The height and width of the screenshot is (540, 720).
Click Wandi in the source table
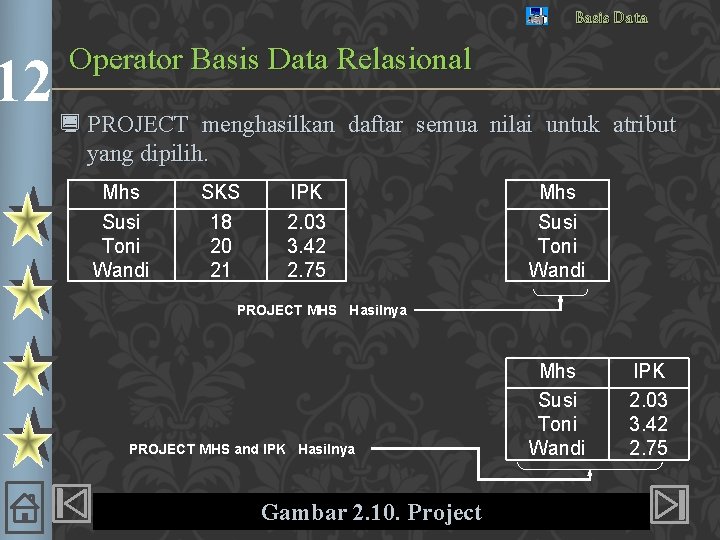coord(121,270)
